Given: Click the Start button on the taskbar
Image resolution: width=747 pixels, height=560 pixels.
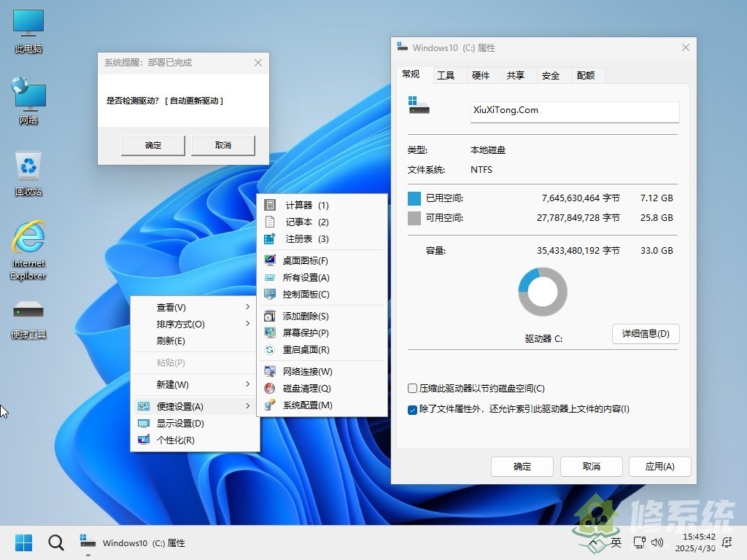Looking at the screenshot, I should click(x=24, y=542).
